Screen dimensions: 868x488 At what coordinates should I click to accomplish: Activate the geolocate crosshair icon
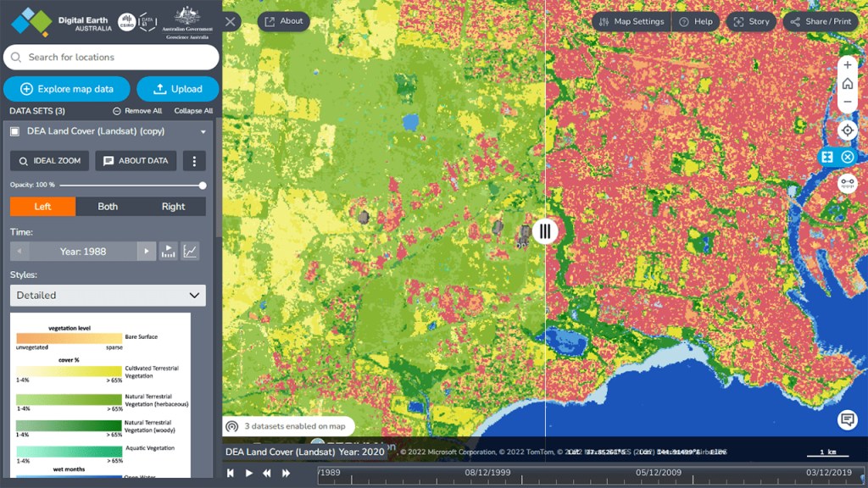(847, 130)
